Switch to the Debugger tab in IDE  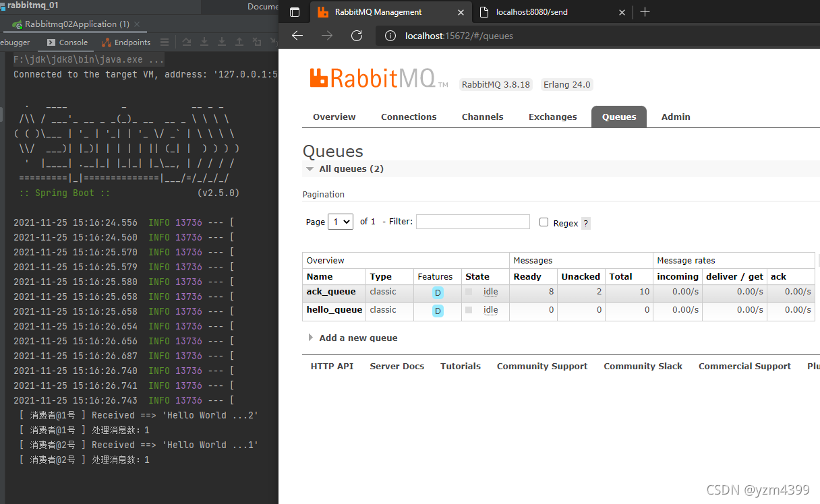coord(15,42)
